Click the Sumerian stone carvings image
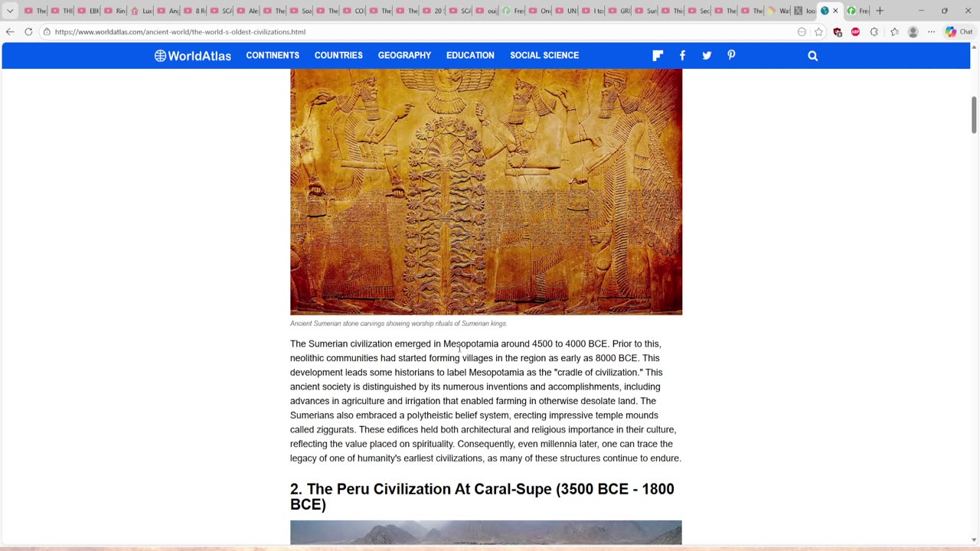This screenshot has width=980, height=551. 486,191
